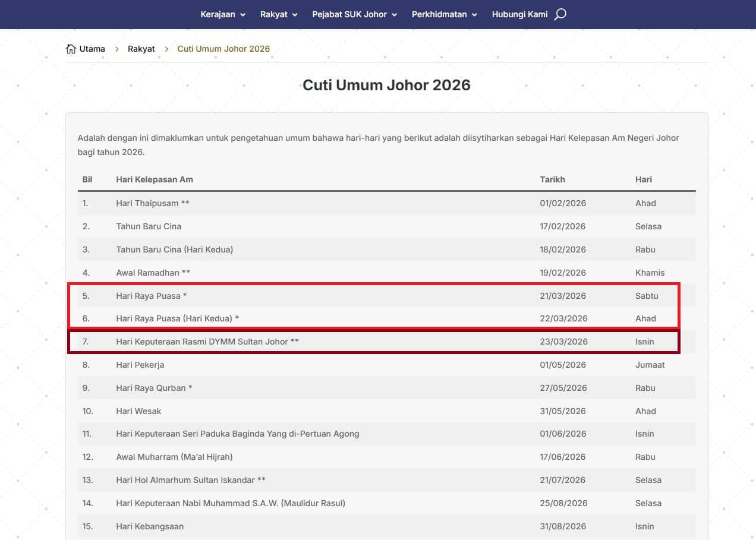Open the Hubungi Kami menu item

pos(519,14)
